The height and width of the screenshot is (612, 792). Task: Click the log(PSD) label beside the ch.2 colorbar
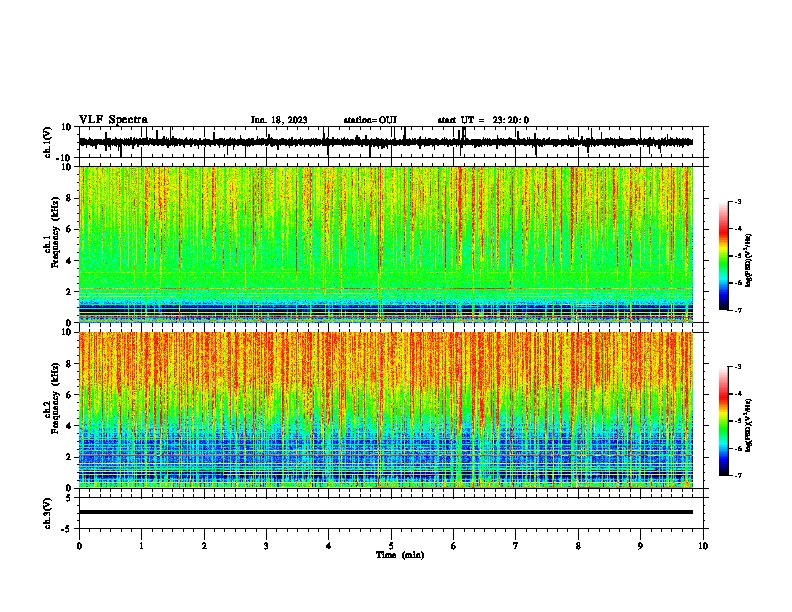tap(749, 425)
